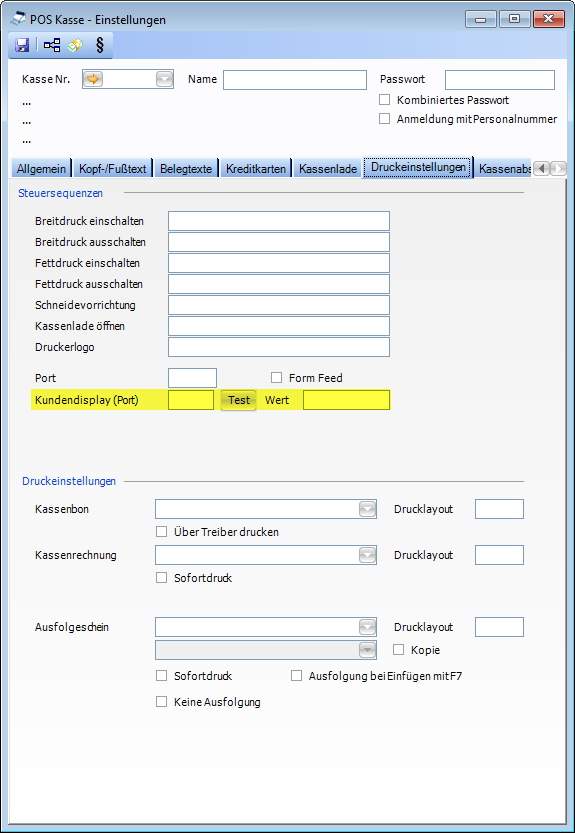Image resolution: width=575 pixels, height=833 pixels.
Task: Click the Test button for Kundendisplay
Action: [x=239, y=400]
